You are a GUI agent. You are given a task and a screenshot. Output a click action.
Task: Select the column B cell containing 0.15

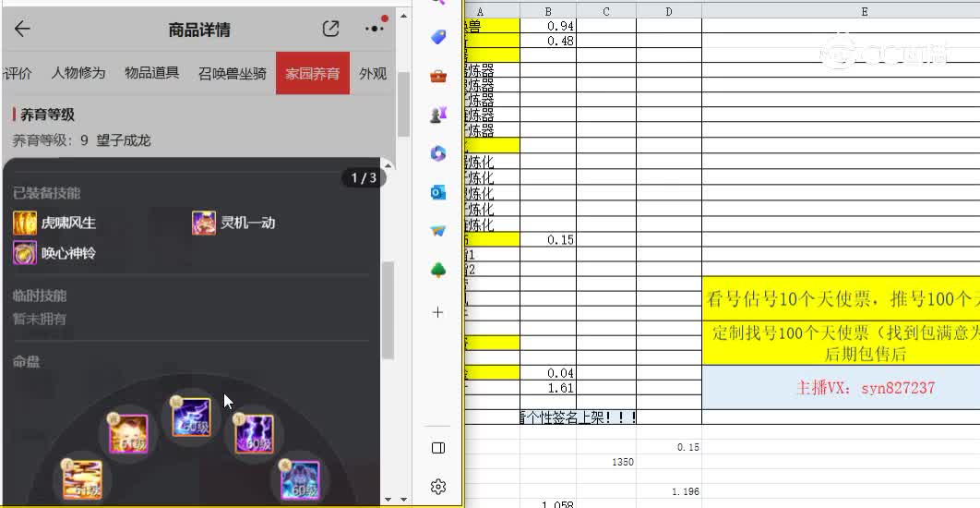click(548, 239)
